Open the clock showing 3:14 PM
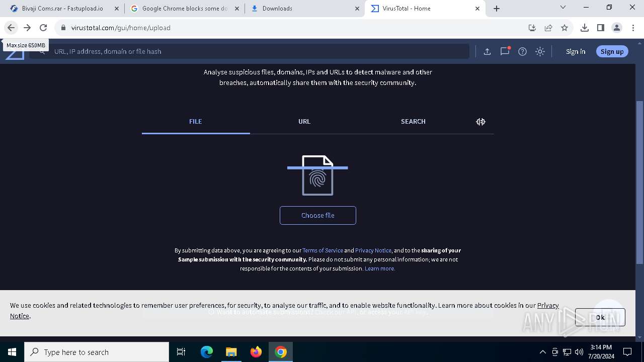Image resolution: width=644 pixels, height=362 pixels. coord(601,352)
